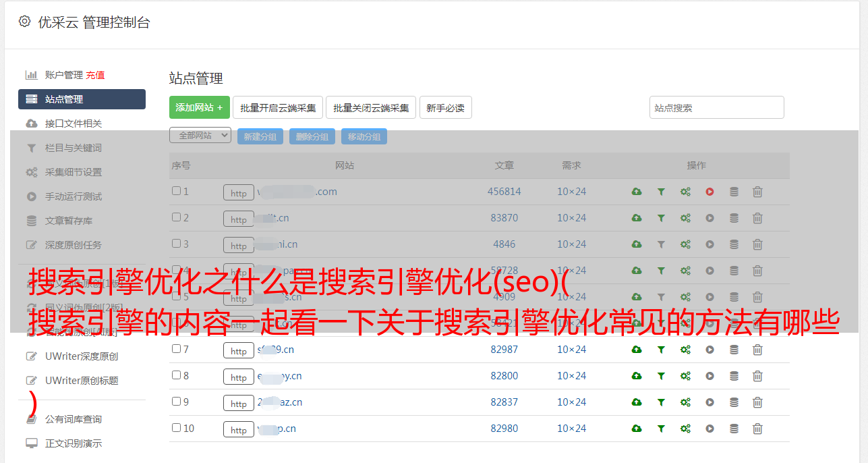Check the box for site row 10
Image resolution: width=868 pixels, height=463 pixels.
pyautogui.click(x=176, y=428)
